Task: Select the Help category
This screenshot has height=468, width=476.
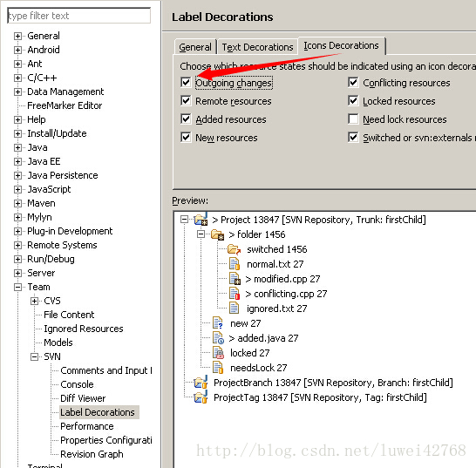Action: (37, 119)
